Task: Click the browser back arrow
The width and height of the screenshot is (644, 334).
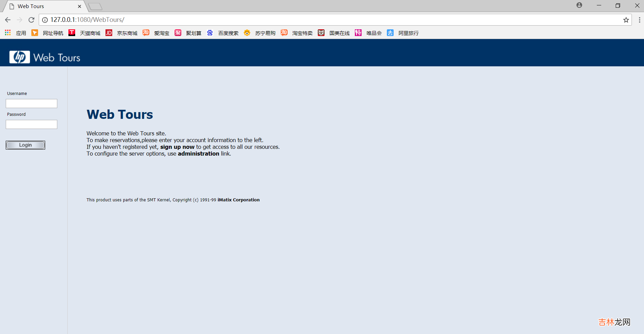Action: (x=8, y=20)
